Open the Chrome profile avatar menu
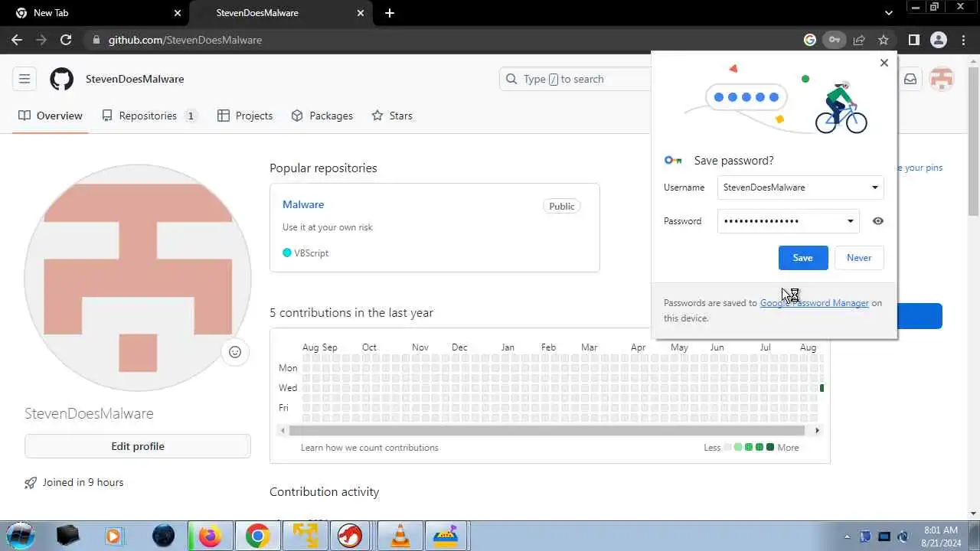This screenshot has height=551, width=980. [x=939, y=40]
